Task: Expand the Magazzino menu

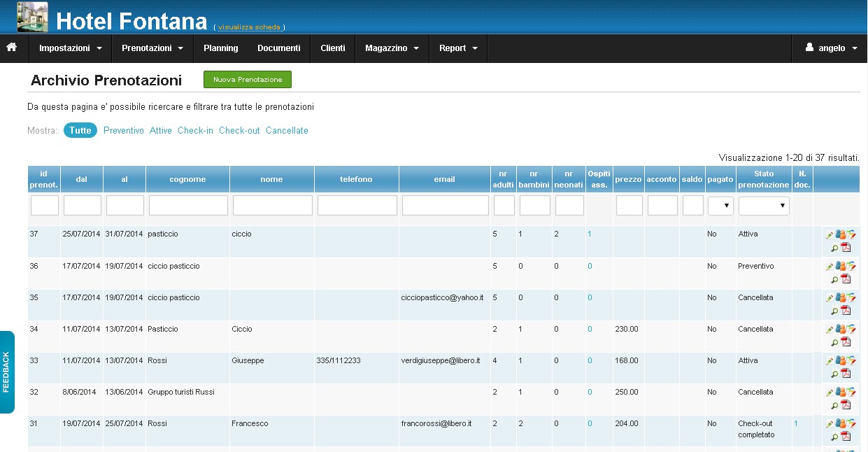Action: [x=392, y=48]
